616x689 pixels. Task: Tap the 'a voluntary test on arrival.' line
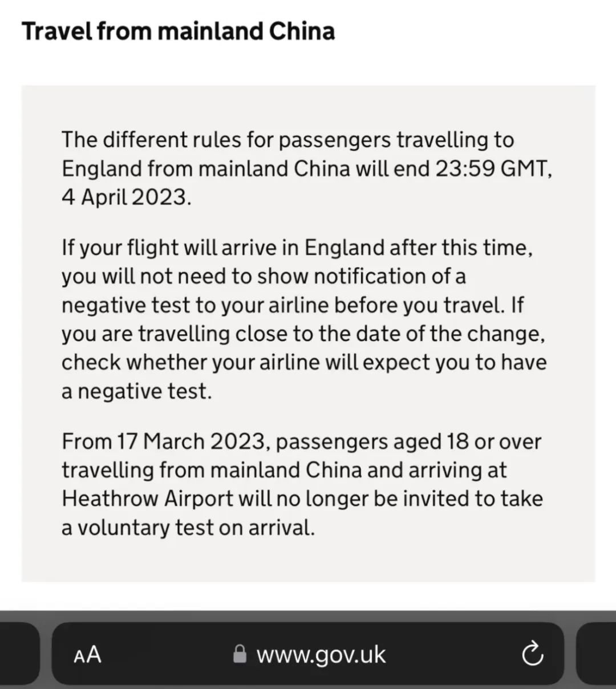click(188, 527)
